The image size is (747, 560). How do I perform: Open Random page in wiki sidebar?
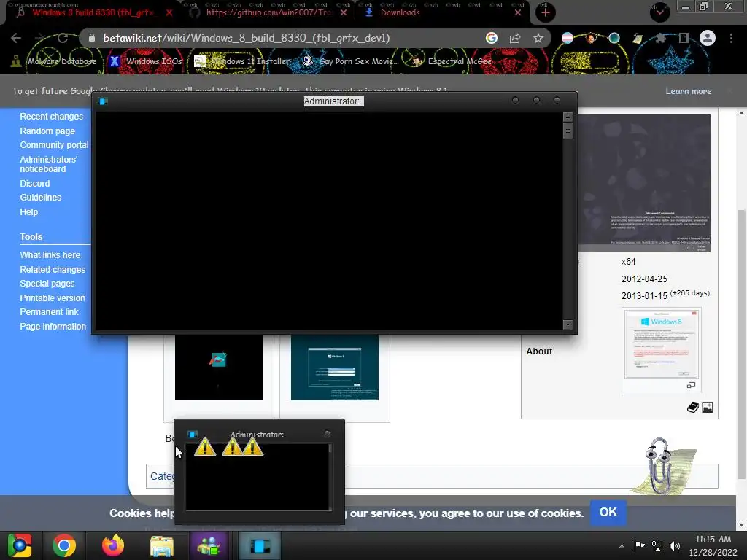coord(47,131)
